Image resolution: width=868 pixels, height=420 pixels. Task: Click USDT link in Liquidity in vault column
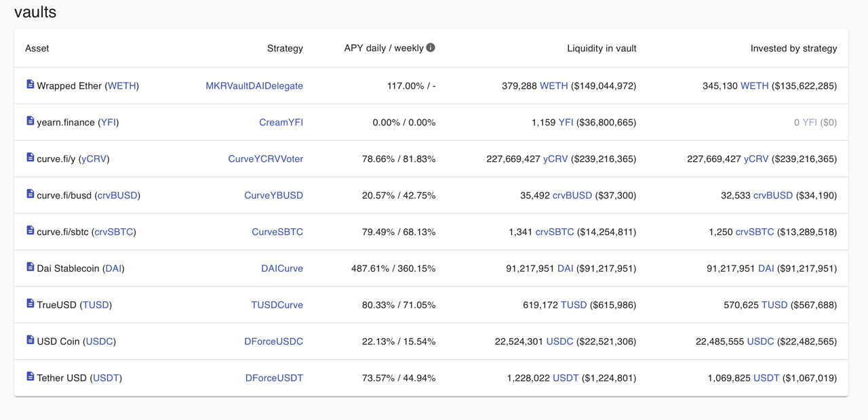click(566, 379)
